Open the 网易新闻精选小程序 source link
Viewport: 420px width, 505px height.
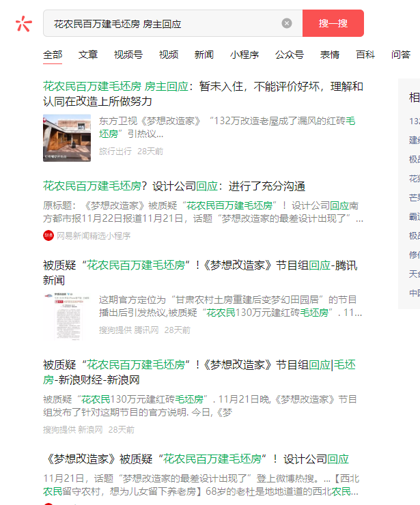coord(94,235)
